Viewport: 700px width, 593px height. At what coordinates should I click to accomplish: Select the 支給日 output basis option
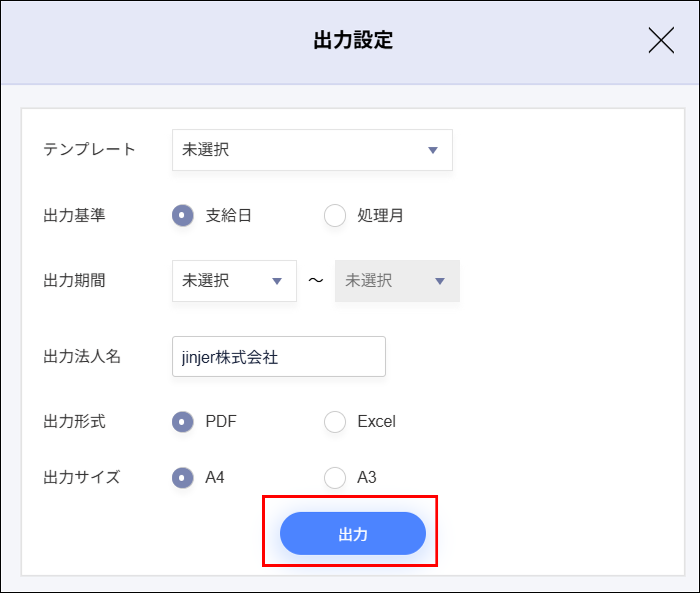click(182, 216)
